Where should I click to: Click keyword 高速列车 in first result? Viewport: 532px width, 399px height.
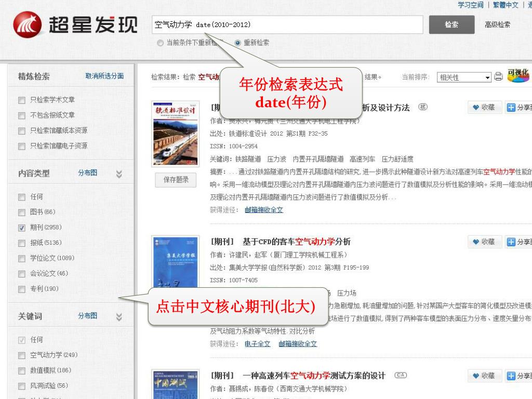point(362,159)
